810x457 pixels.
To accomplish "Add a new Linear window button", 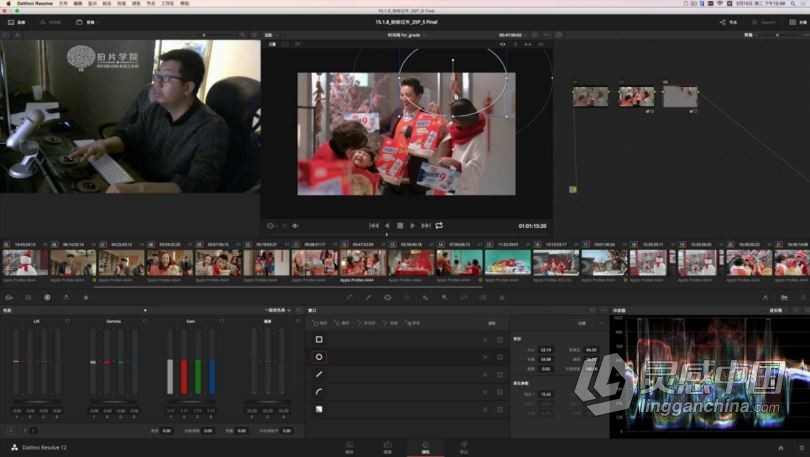I will (x=320, y=323).
